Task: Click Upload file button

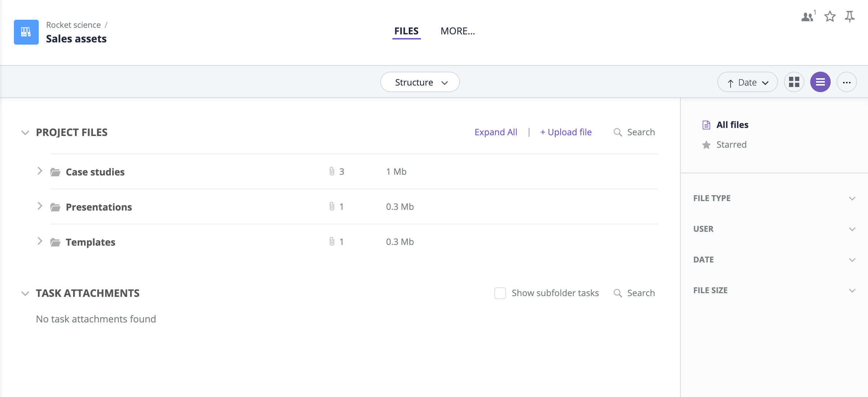Action: tap(566, 132)
